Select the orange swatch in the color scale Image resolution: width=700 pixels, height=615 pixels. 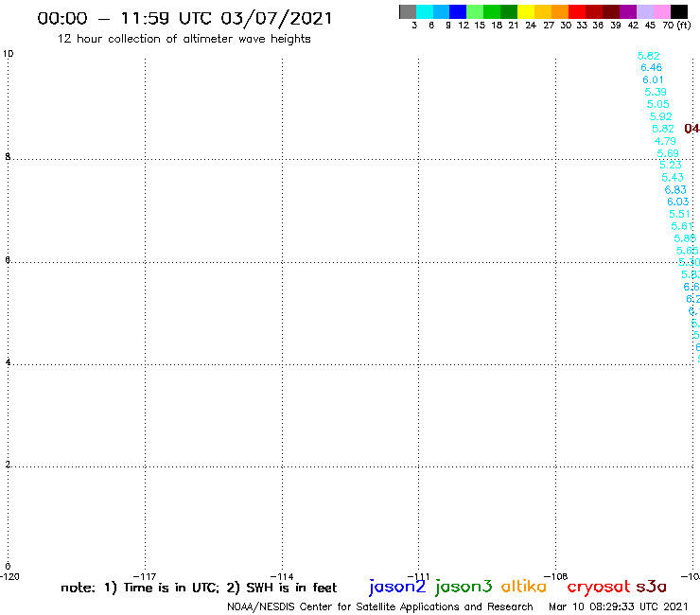coord(560,11)
